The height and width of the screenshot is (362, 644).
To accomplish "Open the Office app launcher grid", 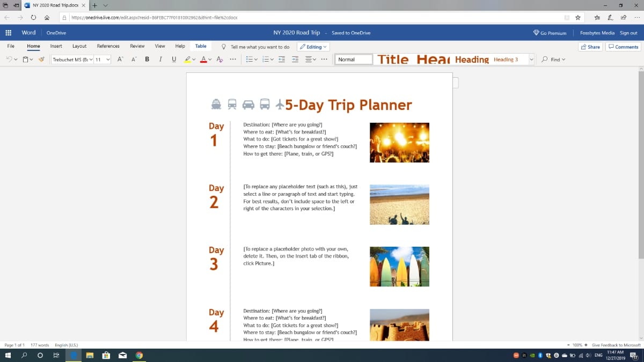I will [x=8, y=33].
